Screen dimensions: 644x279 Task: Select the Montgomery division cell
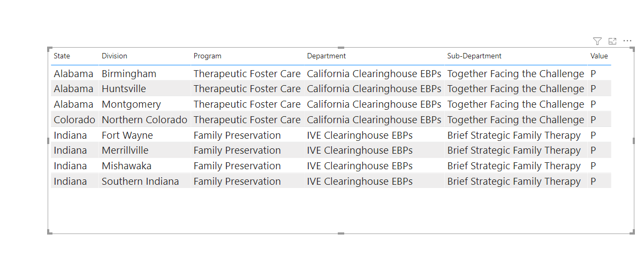point(131,104)
